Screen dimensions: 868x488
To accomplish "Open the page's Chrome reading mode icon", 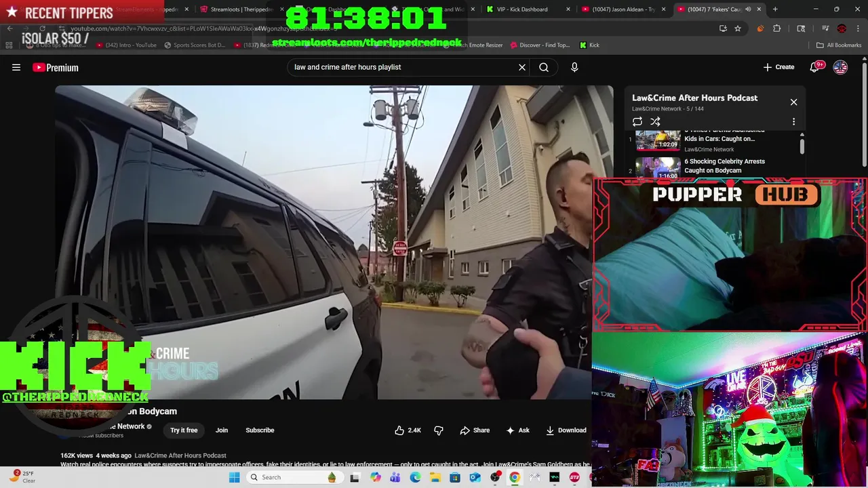I will [801, 28].
